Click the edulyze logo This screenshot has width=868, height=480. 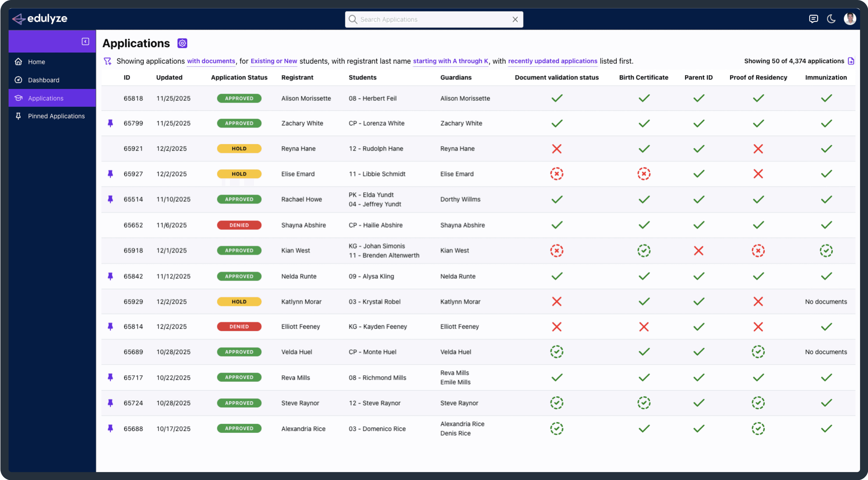(40, 19)
